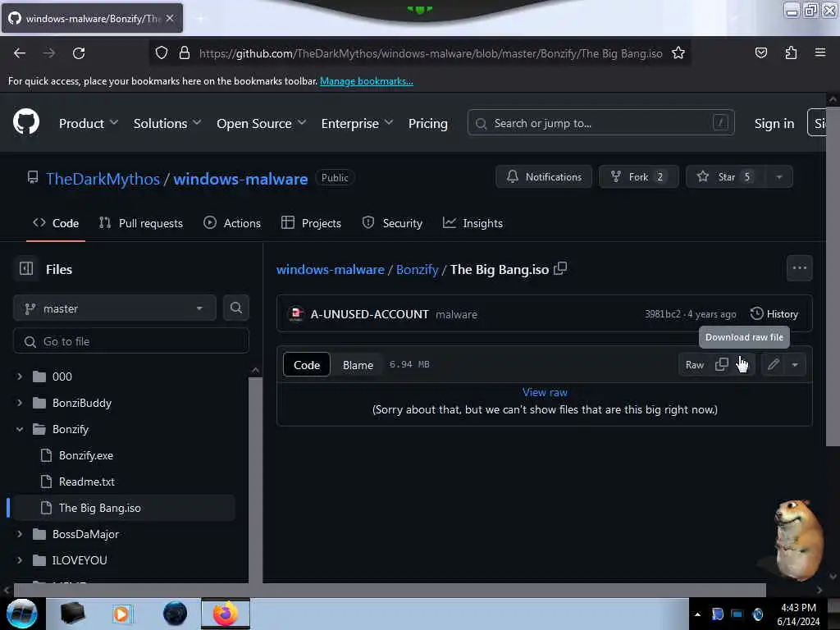Expand the BonziBuddy folder
Image resolution: width=840 pixels, height=630 pixels.
(x=20, y=402)
